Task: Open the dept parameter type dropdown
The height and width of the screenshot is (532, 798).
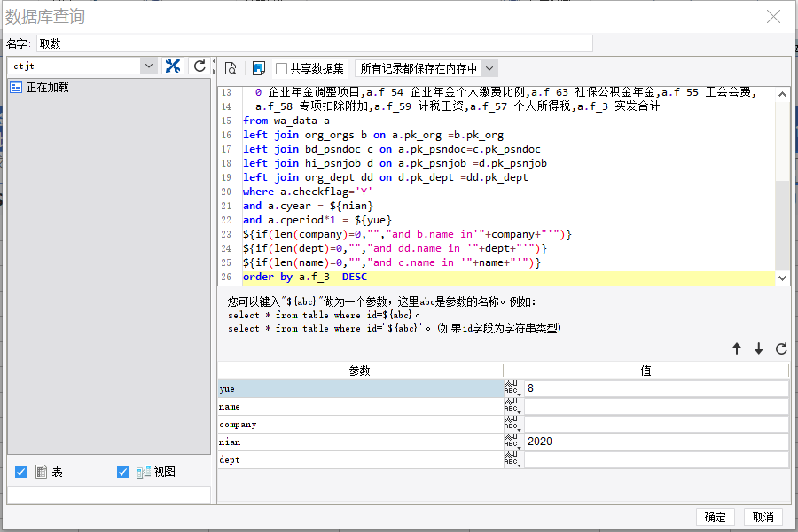Action: click(x=512, y=459)
